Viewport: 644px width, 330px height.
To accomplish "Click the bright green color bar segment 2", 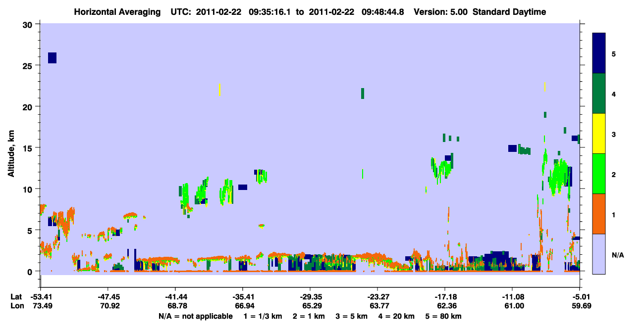I will tap(599, 174).
